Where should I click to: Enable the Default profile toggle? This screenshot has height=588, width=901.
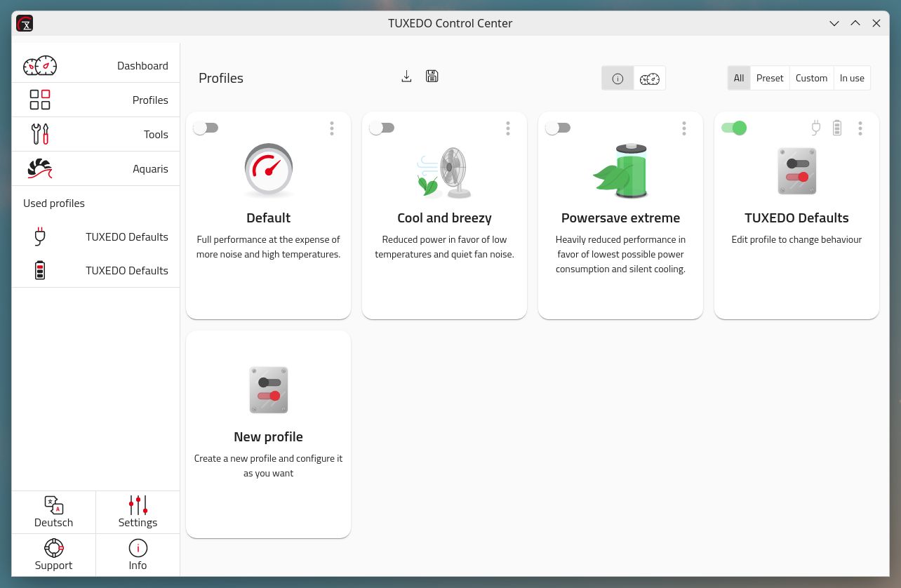(206, 128)
